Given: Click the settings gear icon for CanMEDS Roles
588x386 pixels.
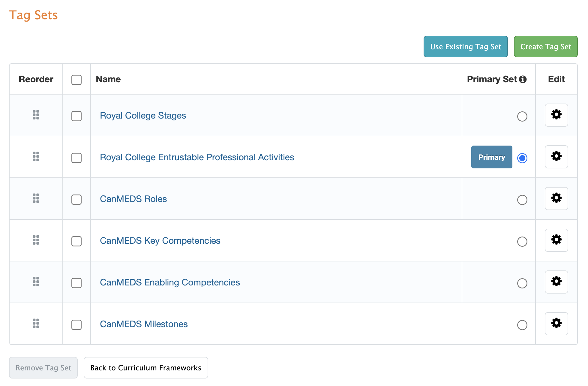Looking at the screenshot, I should pos(556,198).
